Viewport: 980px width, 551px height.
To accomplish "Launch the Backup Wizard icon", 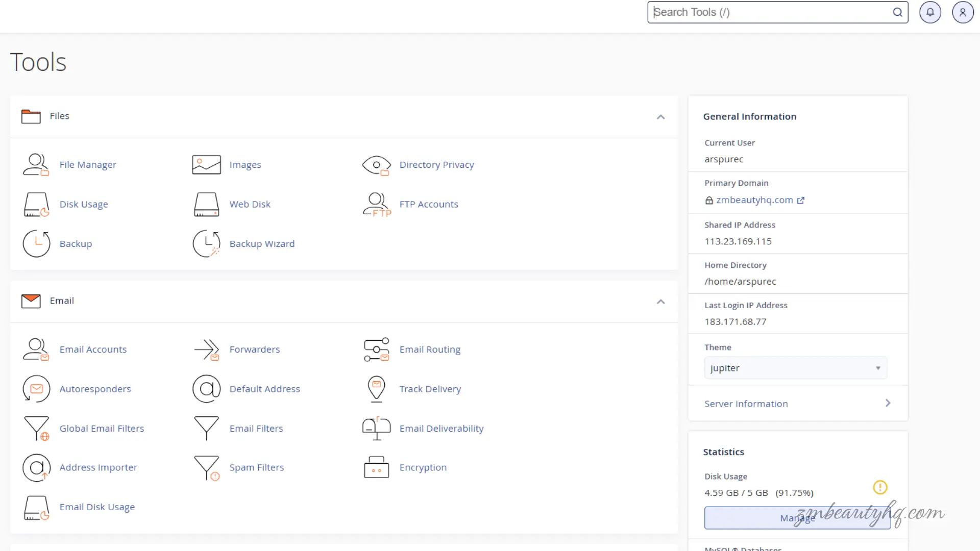I will pos(206,244).
